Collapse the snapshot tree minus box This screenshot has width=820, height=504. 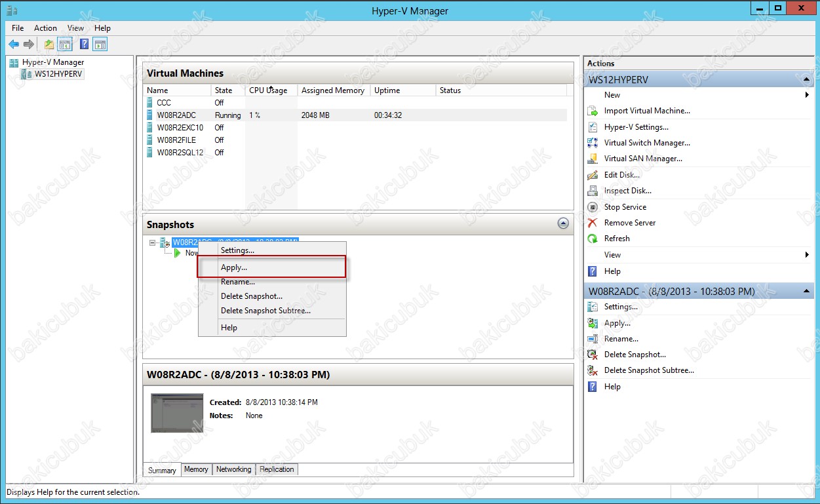pyautogui.click(x=153, y=242)
